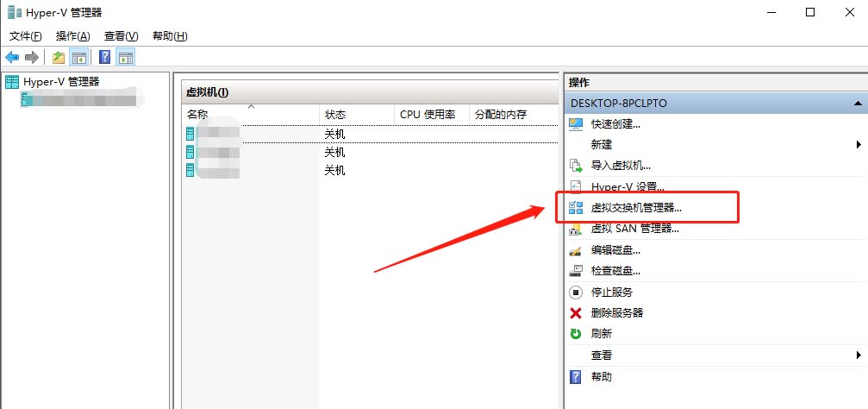Click the Forward arrow toolbar icon

[x=32, y=57]
